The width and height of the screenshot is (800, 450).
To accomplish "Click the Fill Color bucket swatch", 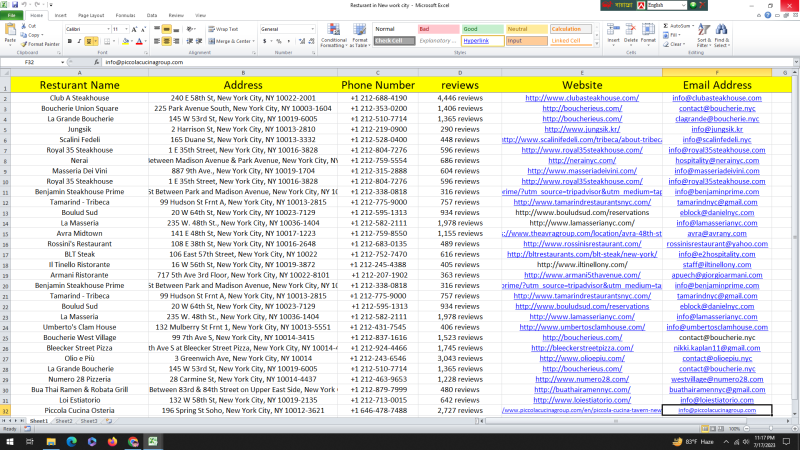I will click(x=125, y=41).
